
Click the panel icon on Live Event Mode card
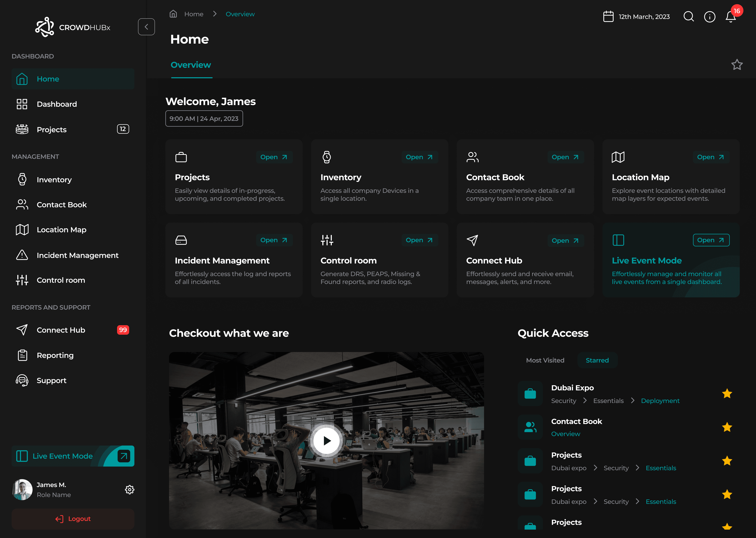point(618,240)
